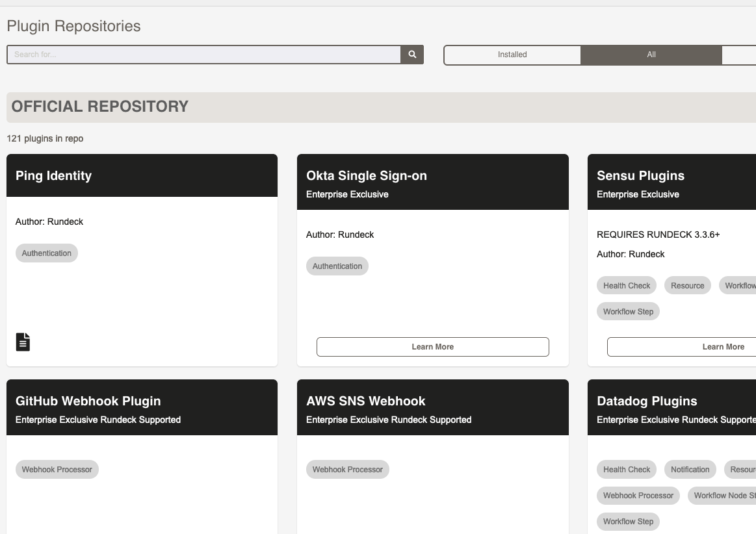756x534 pixels.
Task: Select Workflow Node Step tag on Datadog Plugins
Action: coord(722,496)
